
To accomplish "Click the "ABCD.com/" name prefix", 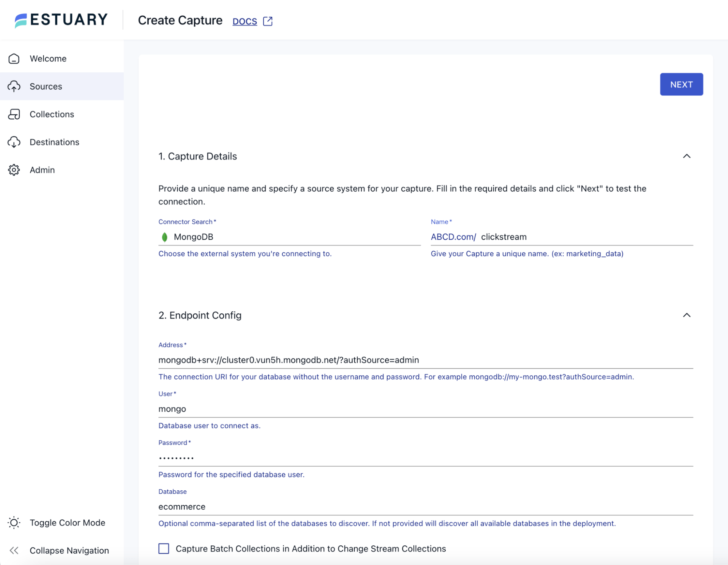I will [453, 237].
